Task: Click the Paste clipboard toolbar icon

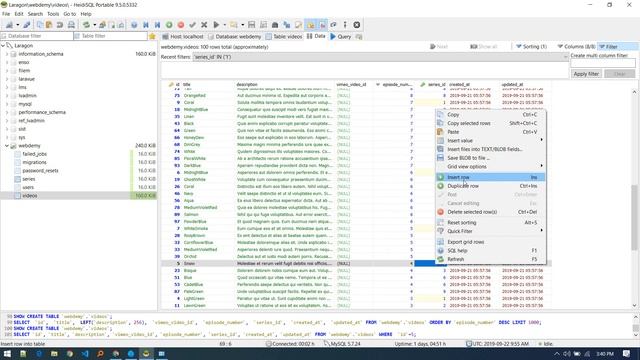Action: tap(49, 25)
